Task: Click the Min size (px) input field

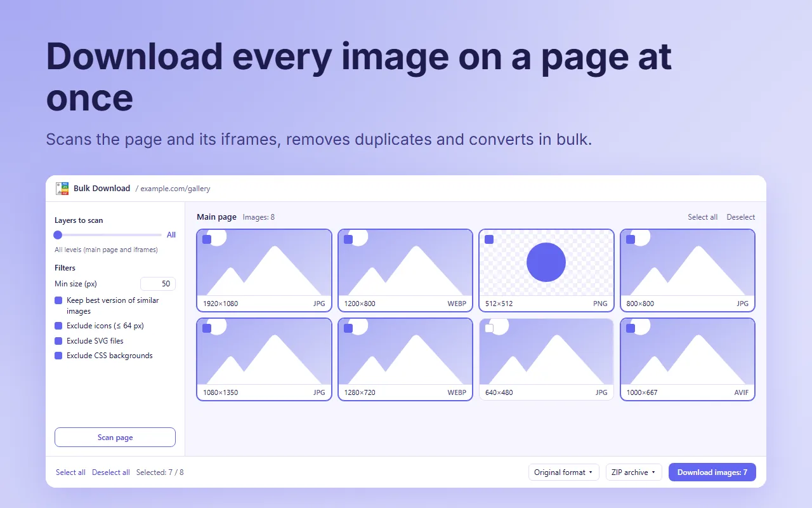Action: click(158, 284)
